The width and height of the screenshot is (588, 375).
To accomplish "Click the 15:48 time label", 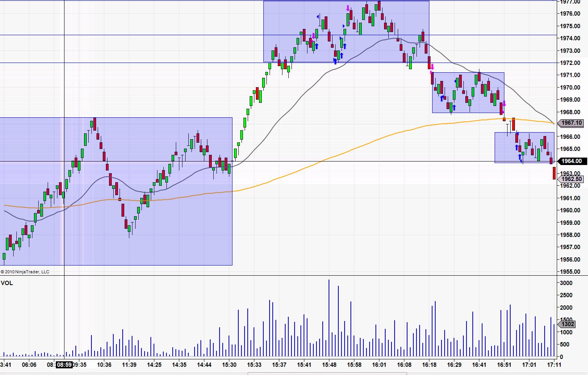I will (x=329, y=365).
